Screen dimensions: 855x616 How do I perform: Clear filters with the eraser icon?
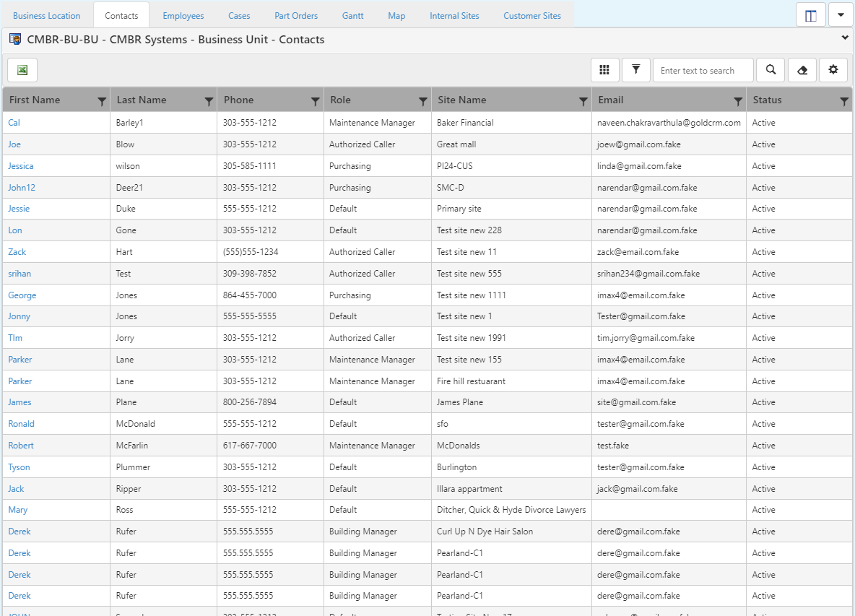pyautogui.click(x=802, y=70)
